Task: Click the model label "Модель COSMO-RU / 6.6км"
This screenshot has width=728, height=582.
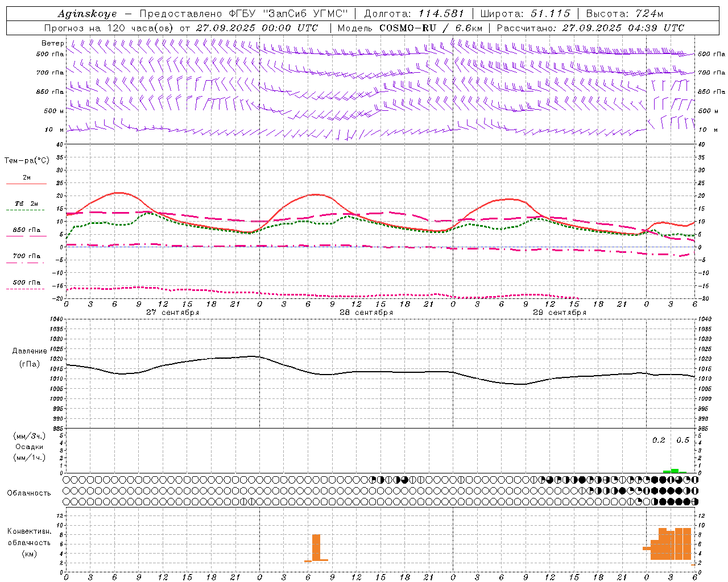Action: (410, 28)
